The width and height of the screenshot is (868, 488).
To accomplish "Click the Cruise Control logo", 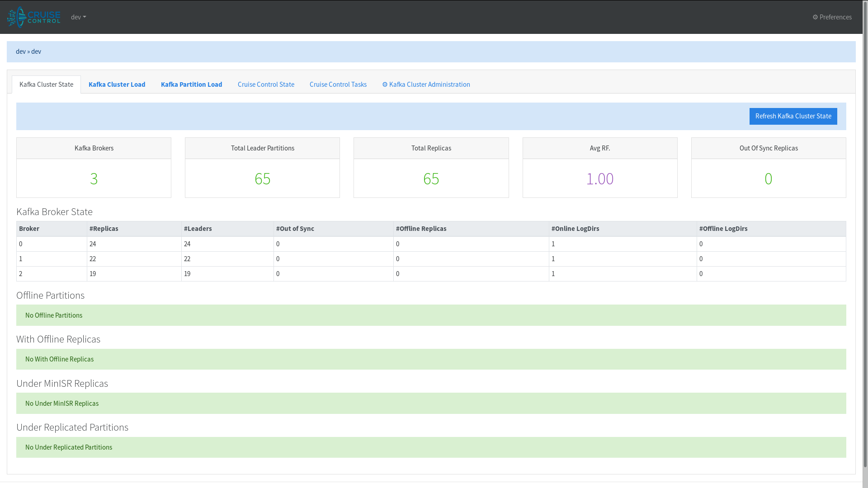I will [34, 17].
